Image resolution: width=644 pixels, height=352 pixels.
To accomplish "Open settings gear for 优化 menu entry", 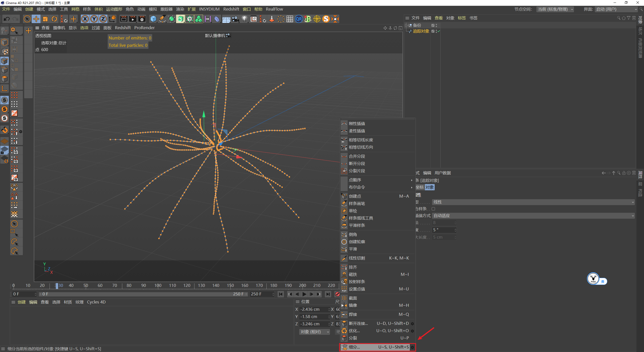I will coord(412,331).
